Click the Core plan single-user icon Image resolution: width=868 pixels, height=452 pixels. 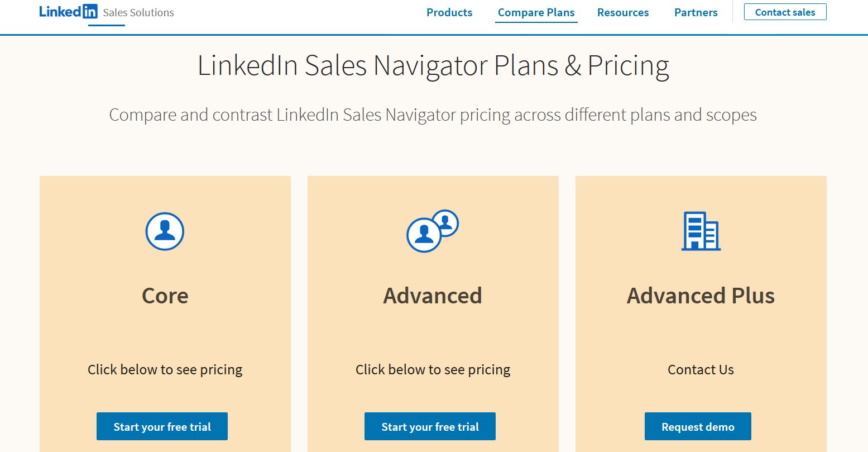165,231
